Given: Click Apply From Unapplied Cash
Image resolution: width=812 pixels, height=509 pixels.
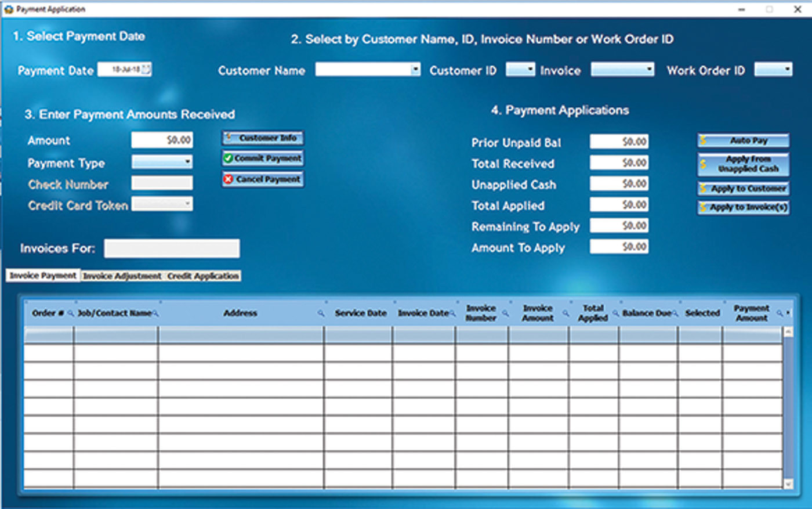Looking at the screenshot, I should click(x=742, y=164).
